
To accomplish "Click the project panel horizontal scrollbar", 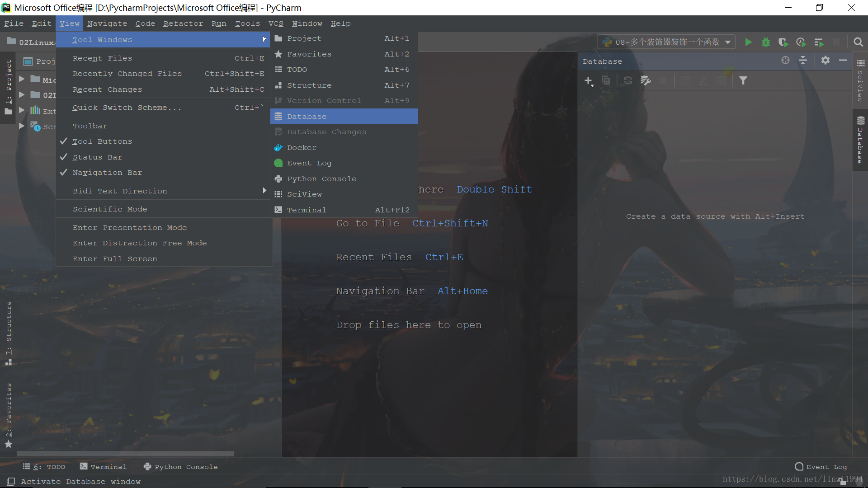I will point(125,453).
